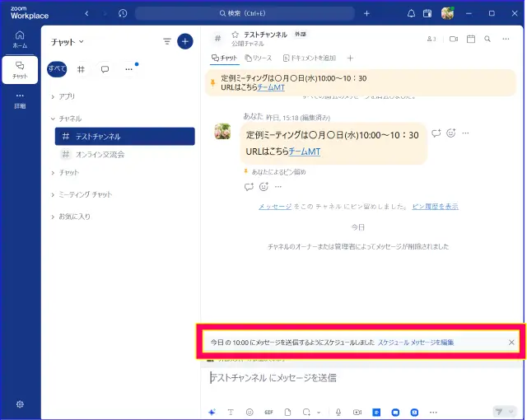Dismiss the scheduled message notification

[x=511, y=343]
